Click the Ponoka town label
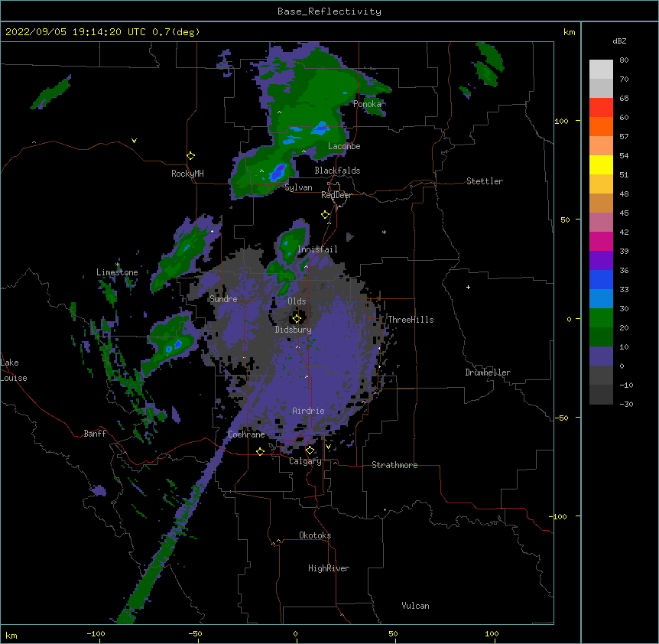Screen dimensions: 659x644 pyautogui.click(x=367, y=104)
